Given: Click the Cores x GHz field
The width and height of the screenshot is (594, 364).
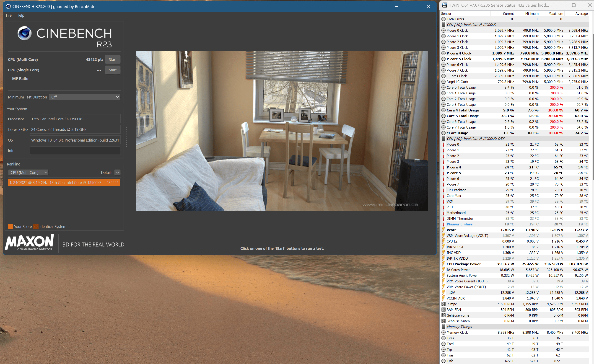Looking at the screenshot, I should [x=75, y=130].
